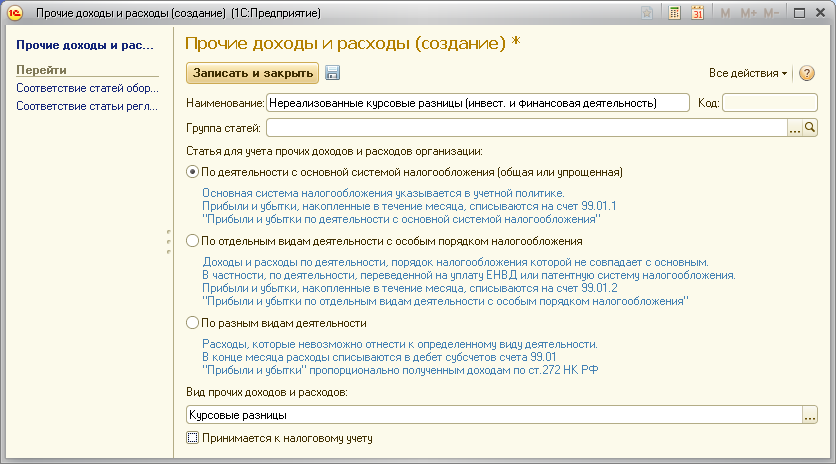
Task: Open the Все действия dropdown menu
Action: click(x=748, y=73)
